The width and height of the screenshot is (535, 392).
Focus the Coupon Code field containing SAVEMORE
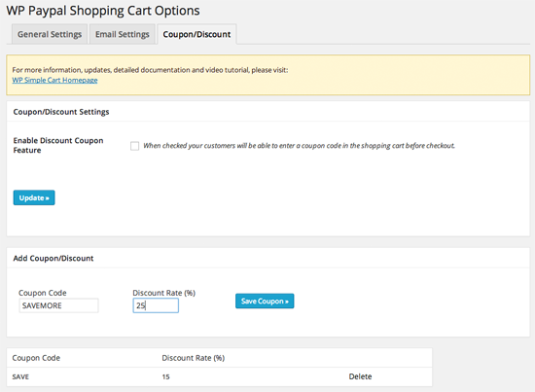[x=58, y=305]
